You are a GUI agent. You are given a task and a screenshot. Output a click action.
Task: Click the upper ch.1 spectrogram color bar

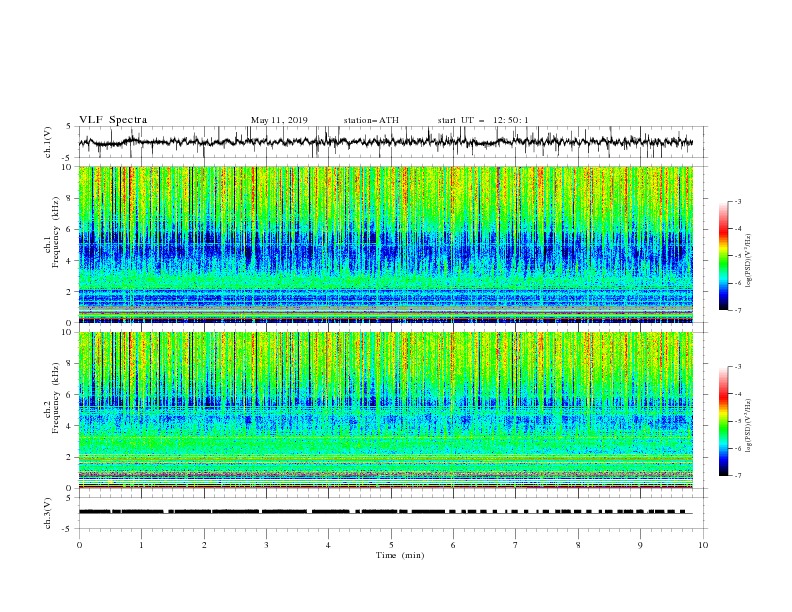pos(724,256)
